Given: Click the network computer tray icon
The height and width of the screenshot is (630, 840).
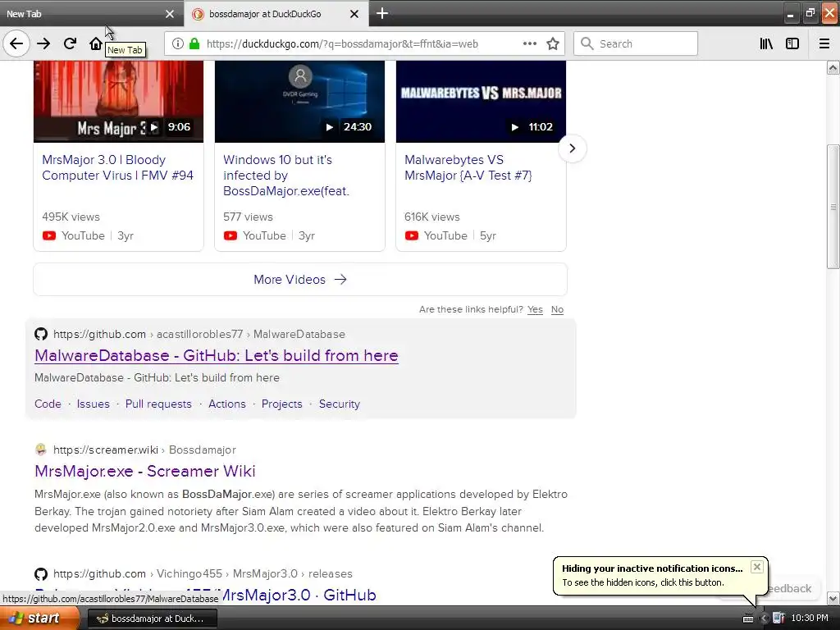Looking at the screenshot, I should point(778,619).
